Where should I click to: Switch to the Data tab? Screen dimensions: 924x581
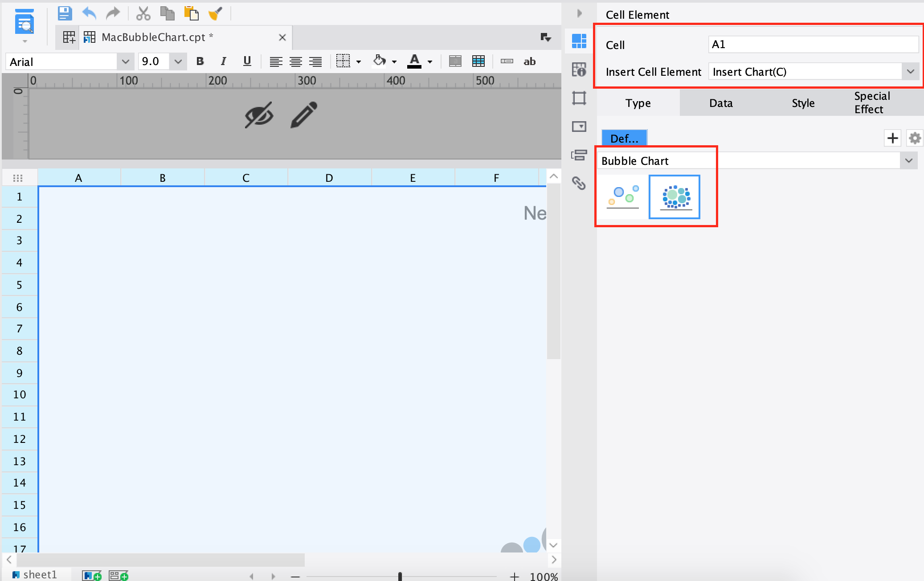pos(721,103)
